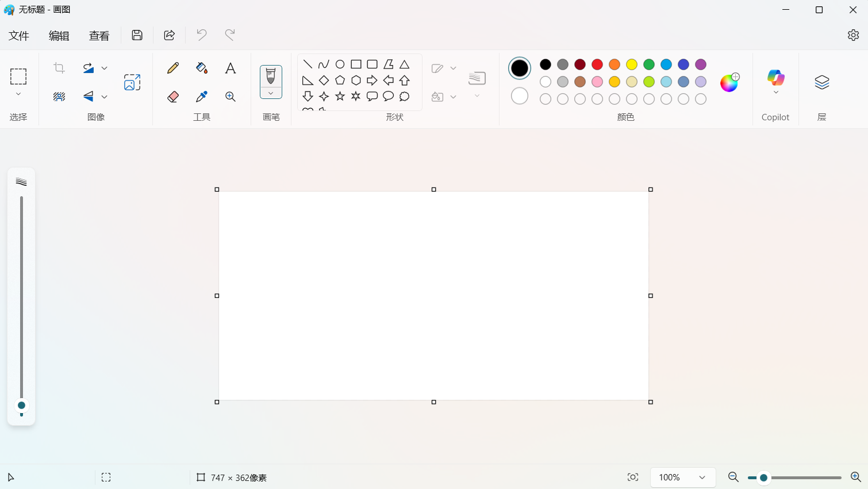Click the brush size slider handle

(x=21, y=406)
